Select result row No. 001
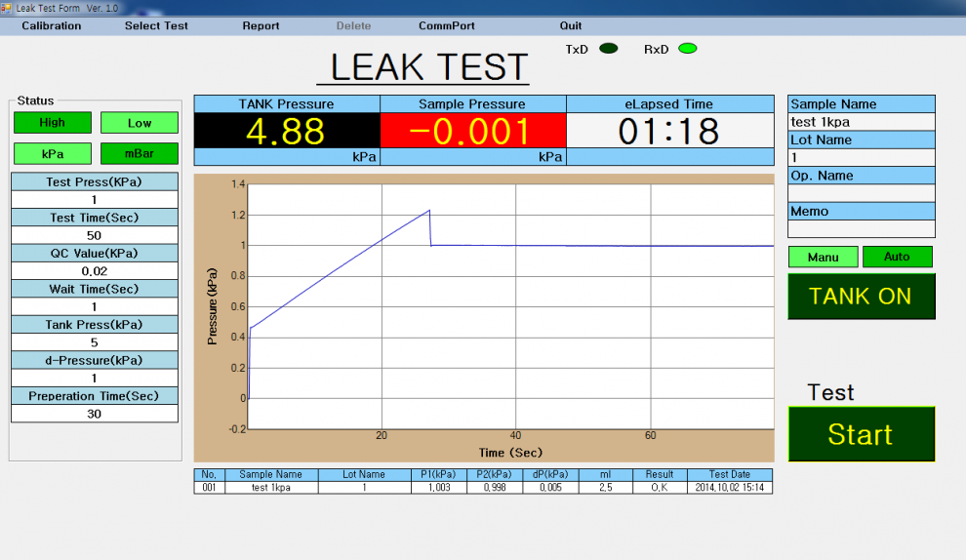The width and height of the screenshot is (966, 560). point(210,487)
